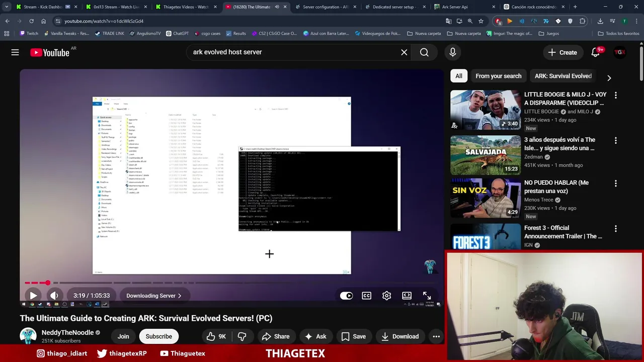Open the NeddyTheNoodle channel name link
Viewport: 644px width, 362px height.
click(67, 332)
